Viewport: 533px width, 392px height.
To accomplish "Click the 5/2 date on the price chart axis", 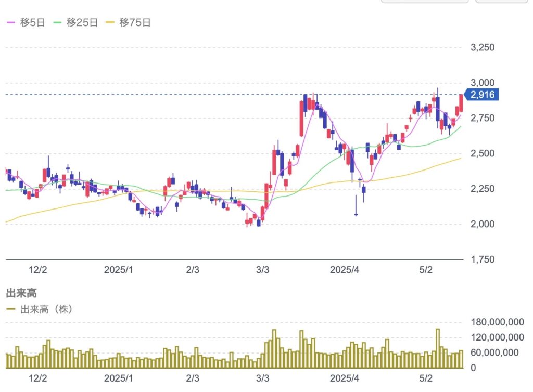I will point(426,270).
